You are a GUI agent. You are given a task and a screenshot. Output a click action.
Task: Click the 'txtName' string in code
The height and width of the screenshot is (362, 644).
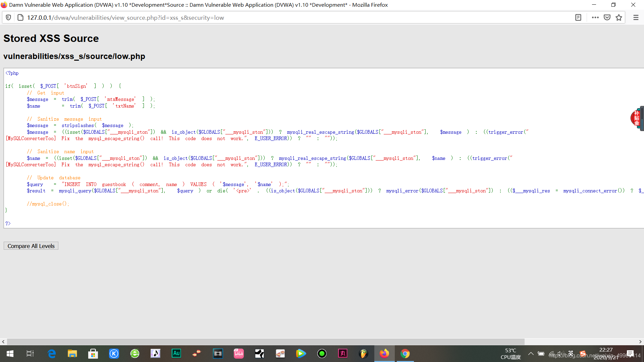click(124, 106)
